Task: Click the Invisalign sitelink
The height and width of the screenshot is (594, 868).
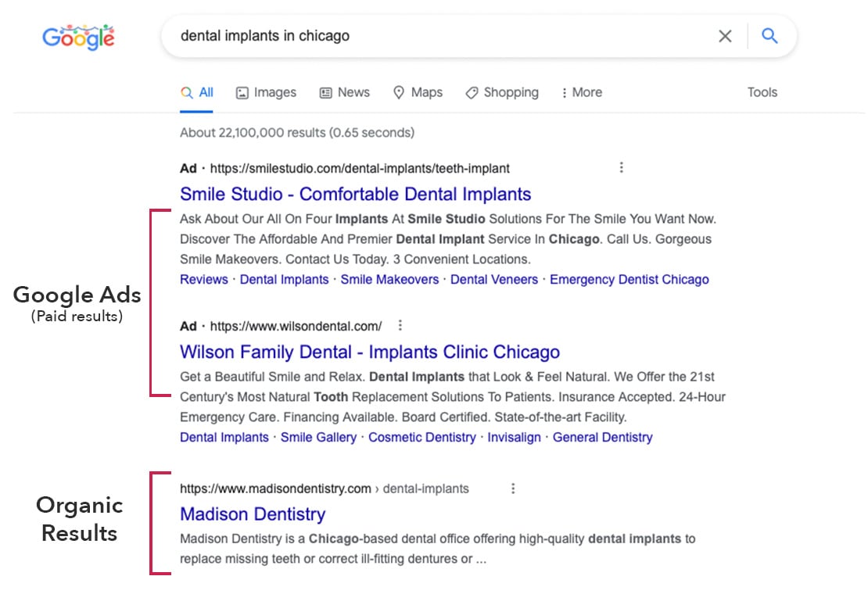Action: coord(514,438)
